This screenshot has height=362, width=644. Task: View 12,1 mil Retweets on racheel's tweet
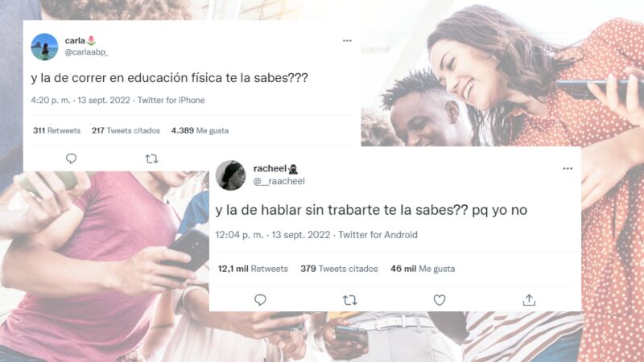click(253, 269)
